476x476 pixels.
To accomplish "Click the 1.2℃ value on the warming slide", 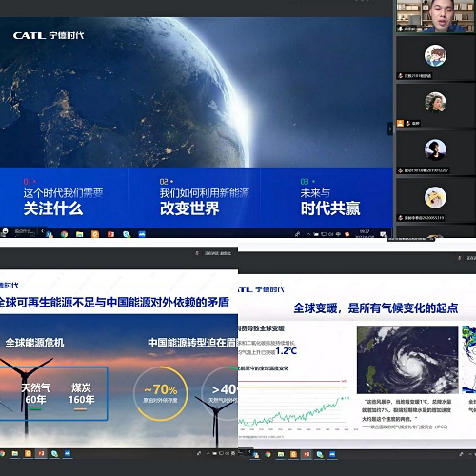I will coord(287,351).
